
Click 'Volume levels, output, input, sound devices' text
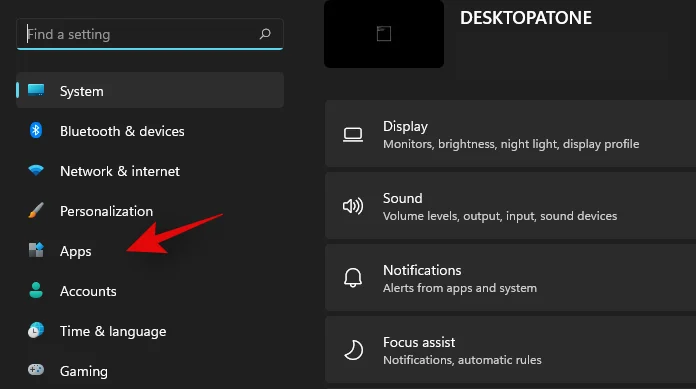[x=500, y=216]
